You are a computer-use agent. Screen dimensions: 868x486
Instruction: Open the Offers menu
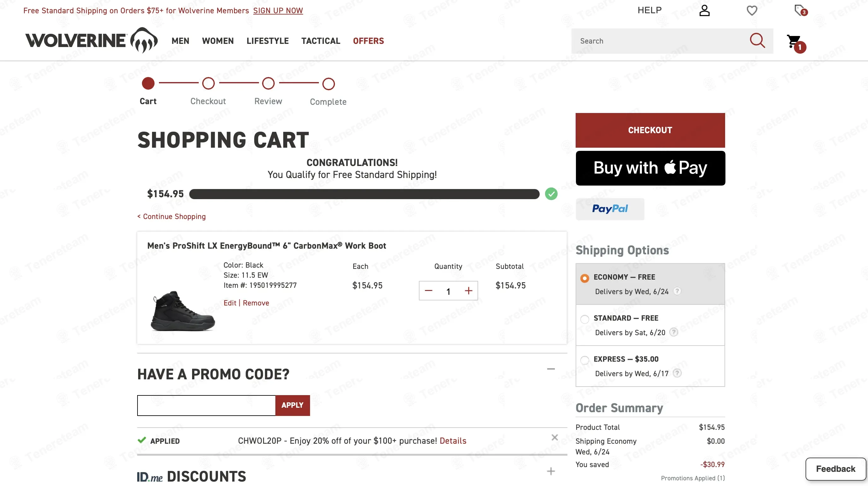coord(368,41)
